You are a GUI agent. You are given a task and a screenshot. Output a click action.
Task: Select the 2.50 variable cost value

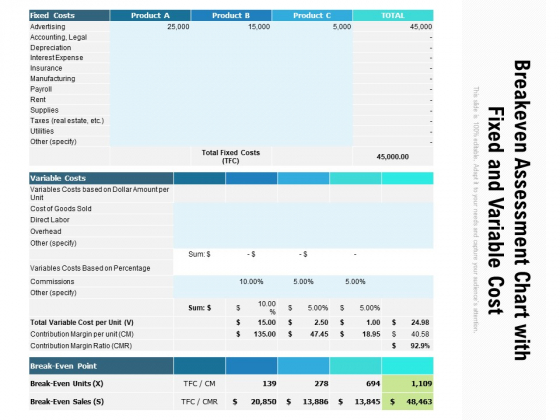click(x=321, y=322)
